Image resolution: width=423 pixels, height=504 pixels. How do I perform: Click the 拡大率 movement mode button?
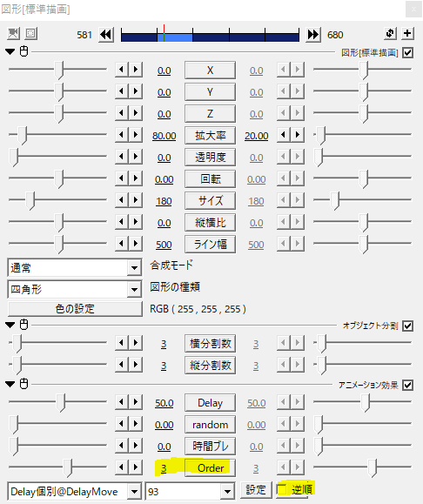(210, 136)
